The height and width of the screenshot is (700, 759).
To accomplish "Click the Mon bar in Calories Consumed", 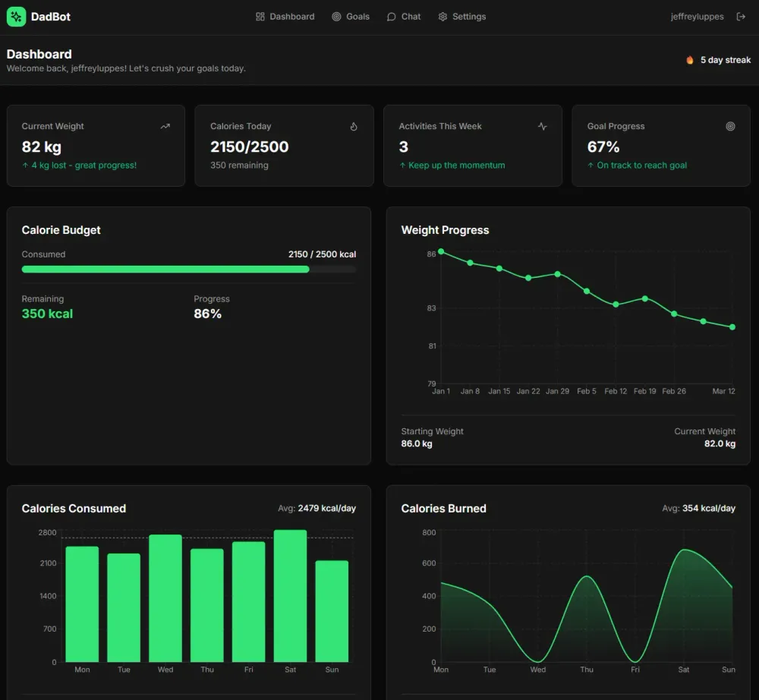I will pyautogui.click(x=82, y=604).
